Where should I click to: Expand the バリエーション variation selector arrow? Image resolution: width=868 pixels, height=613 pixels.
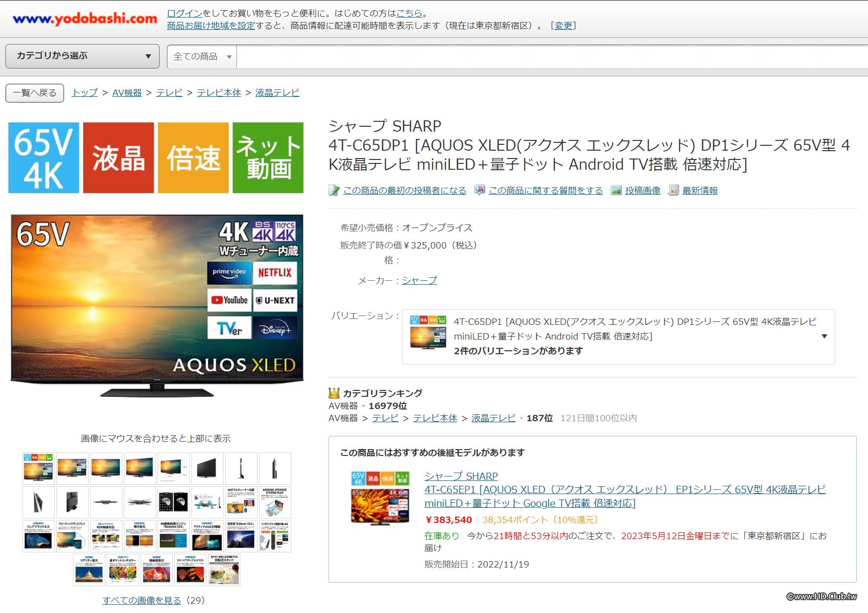[824, 336]
